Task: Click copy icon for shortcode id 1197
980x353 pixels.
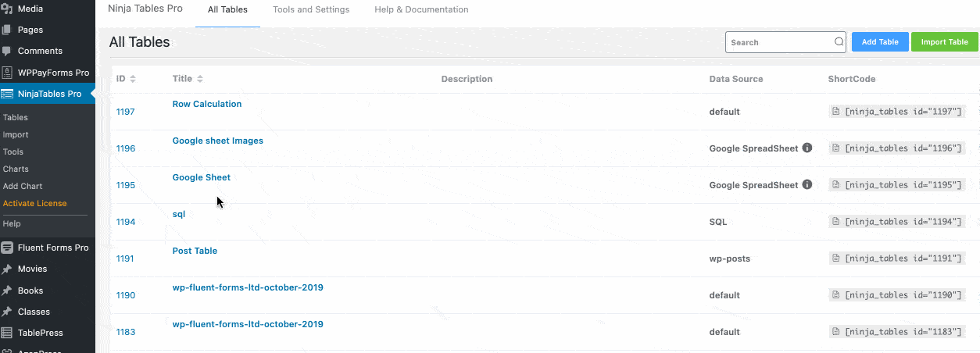Action: tap(836, 112)
